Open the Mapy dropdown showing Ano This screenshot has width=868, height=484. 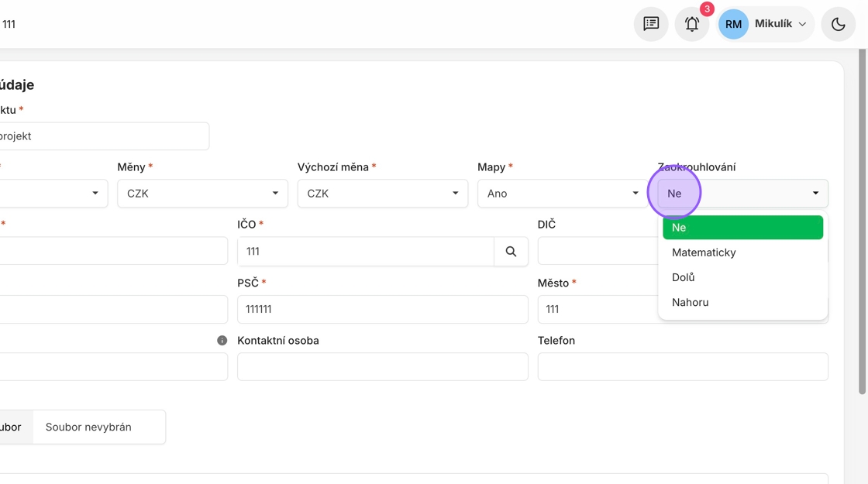[x=563, y=193]
